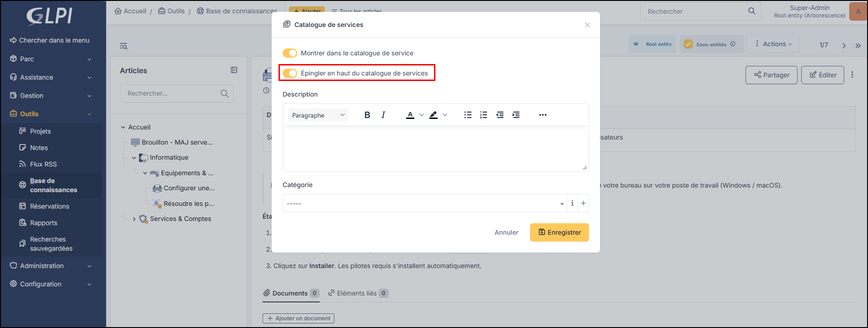Click the category info 'i' icon
Image resolution: width=868 pixels, height=328 pixels.
point(573,203)
